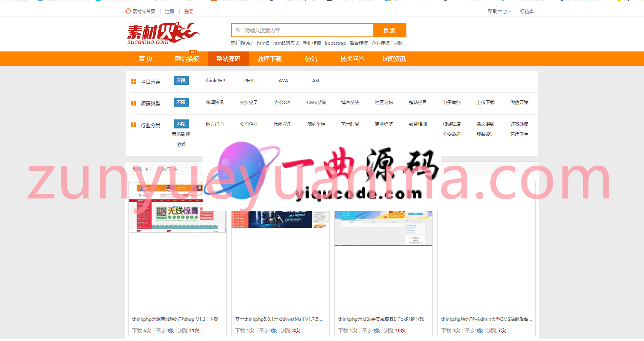Select 不限 in 栏目分类 row
The image size is (644, 341).
[181, 80]
